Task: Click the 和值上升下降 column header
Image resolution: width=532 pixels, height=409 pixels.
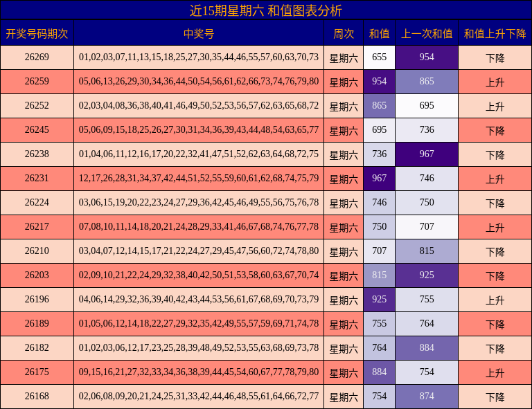Action: (x=495, y=33)
